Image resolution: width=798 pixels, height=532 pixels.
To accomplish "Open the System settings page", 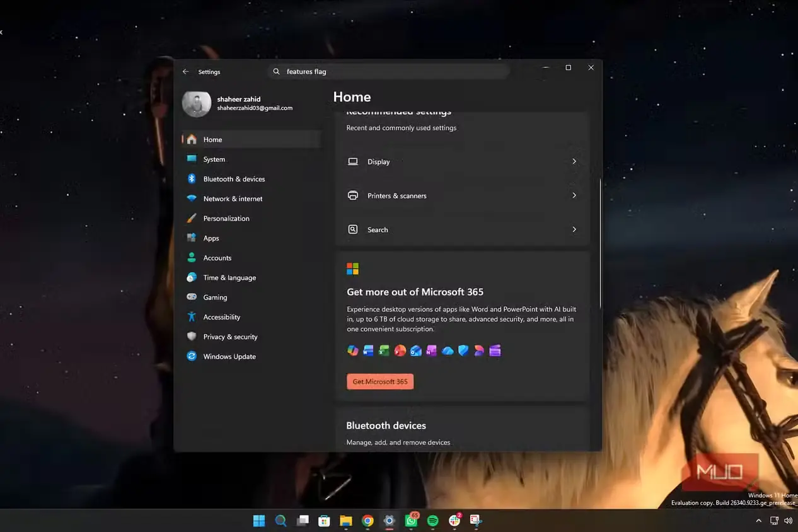I will pos(252,159).
